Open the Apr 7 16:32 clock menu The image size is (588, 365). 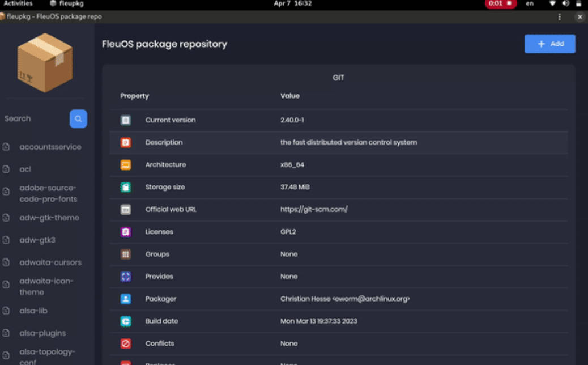292,4
